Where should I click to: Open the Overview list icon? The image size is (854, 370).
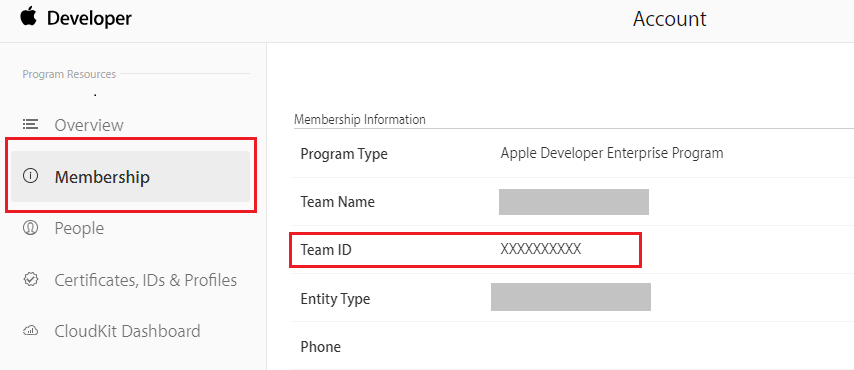(30, 124)
